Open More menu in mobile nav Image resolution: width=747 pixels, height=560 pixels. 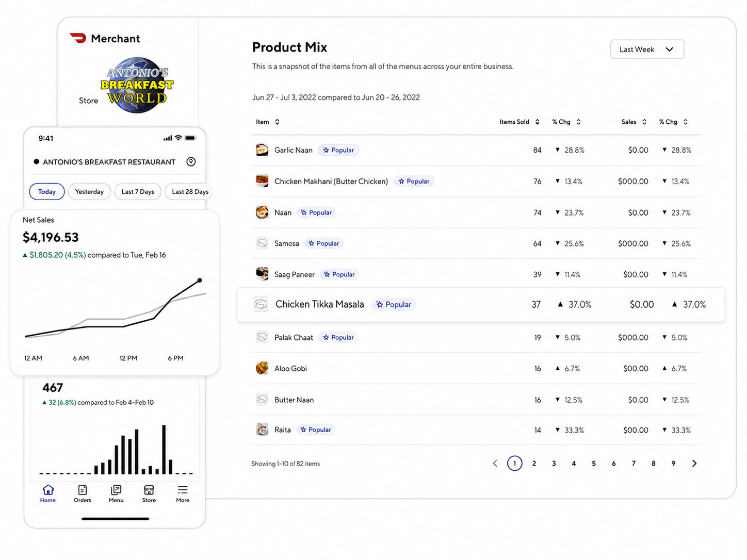pos(183,493)
